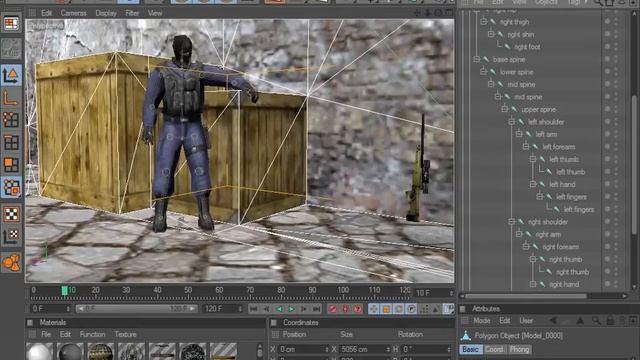Click Attributes search magnifier icon
The width and height of the screenshot is (640, 360).
[596, 321]
